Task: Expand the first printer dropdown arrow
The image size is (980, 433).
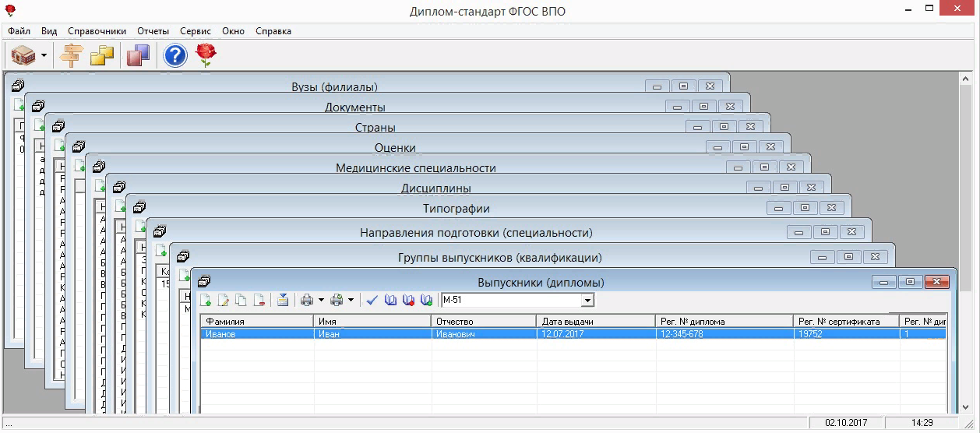Action: tap(321, 301)
